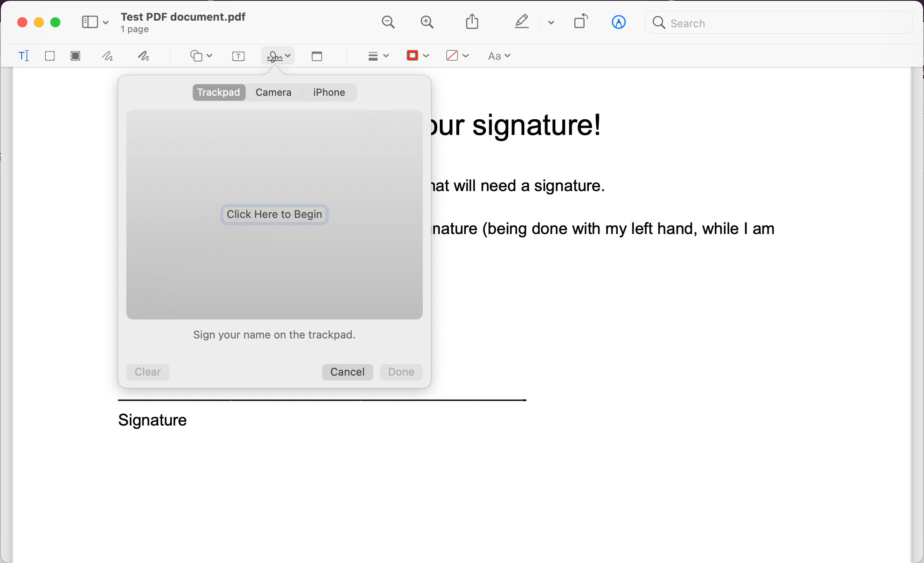Toggle the sidebar view button
This screenshot has height=563, width=924.
[x=90, y=22]
